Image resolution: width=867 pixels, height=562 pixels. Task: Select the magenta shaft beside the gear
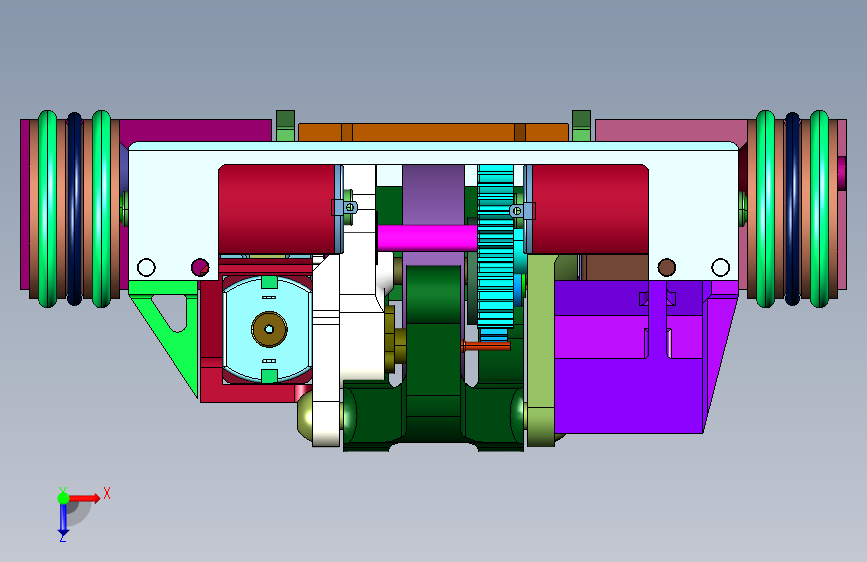427,238
